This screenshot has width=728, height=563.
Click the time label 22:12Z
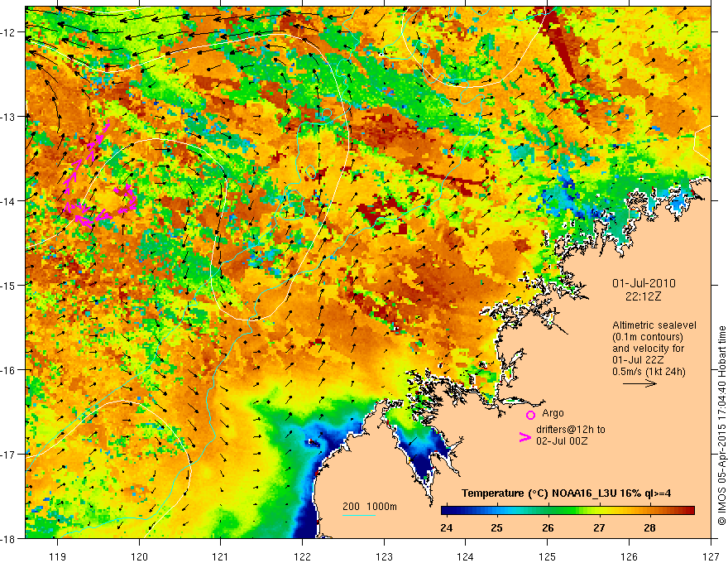pyautogui.click(x=643, y=296)
